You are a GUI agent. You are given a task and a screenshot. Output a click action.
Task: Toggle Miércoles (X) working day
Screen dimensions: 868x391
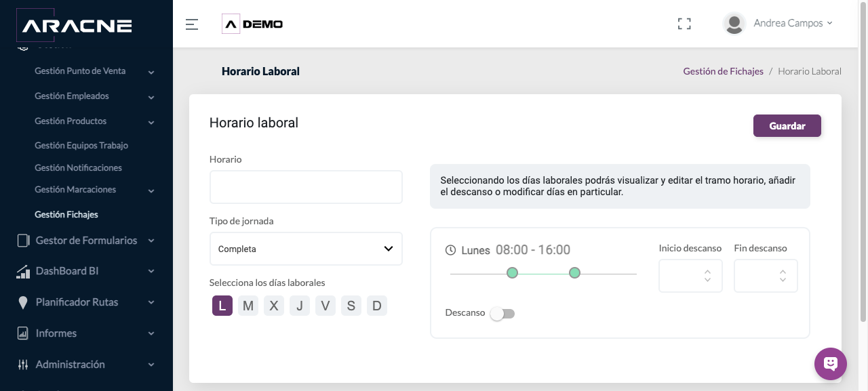click(274, 306)
